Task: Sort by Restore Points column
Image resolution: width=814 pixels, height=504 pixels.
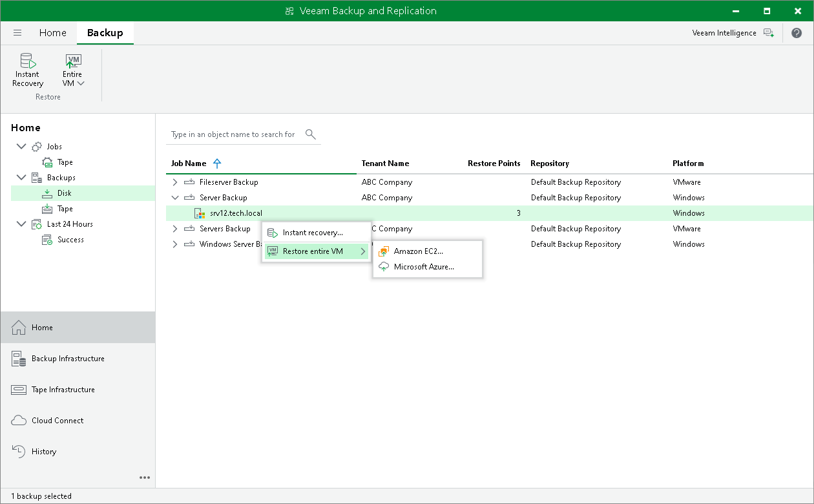Action: 494,163
